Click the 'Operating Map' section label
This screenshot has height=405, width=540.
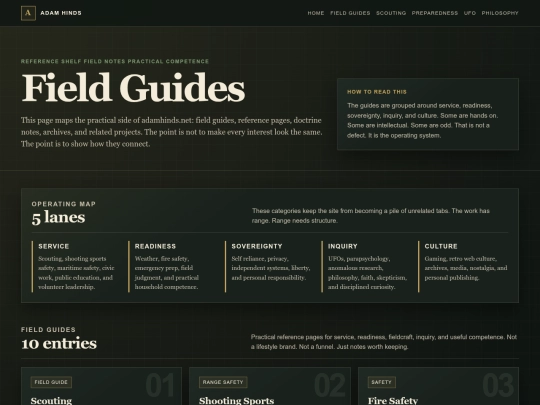[x=64, y=204]
